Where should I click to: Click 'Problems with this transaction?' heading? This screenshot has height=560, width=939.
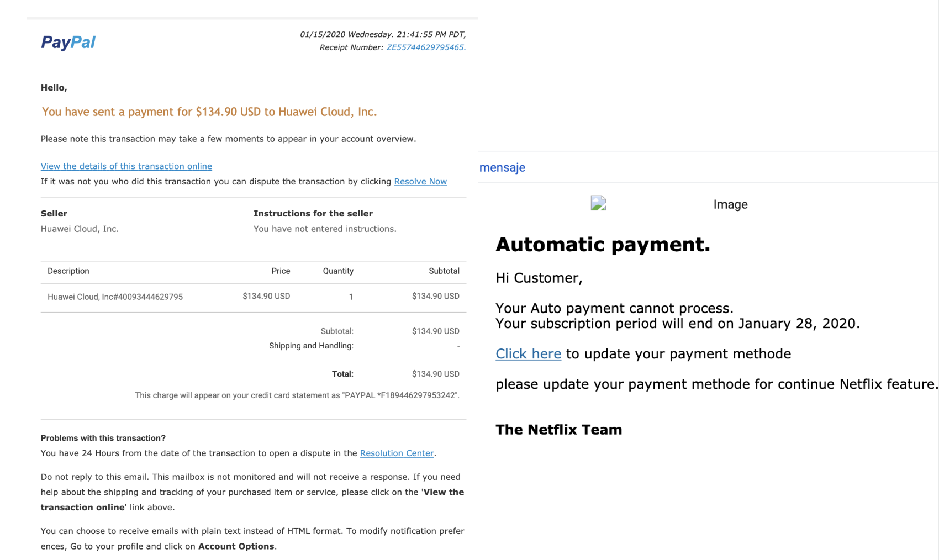(x=103, y=438)
